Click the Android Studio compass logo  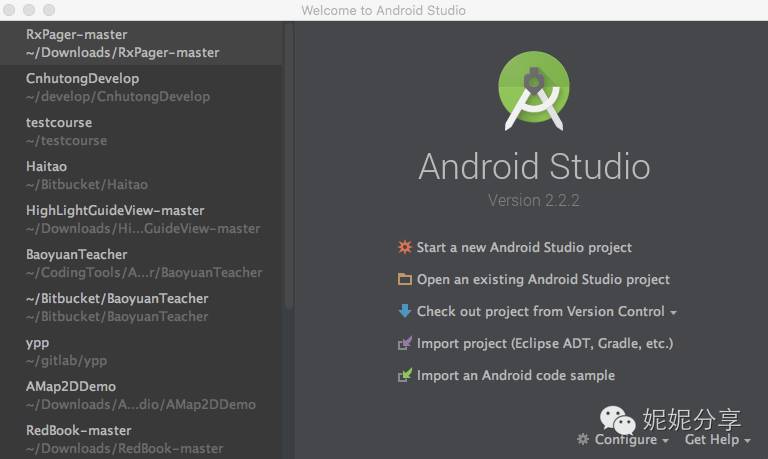[534, 91]
